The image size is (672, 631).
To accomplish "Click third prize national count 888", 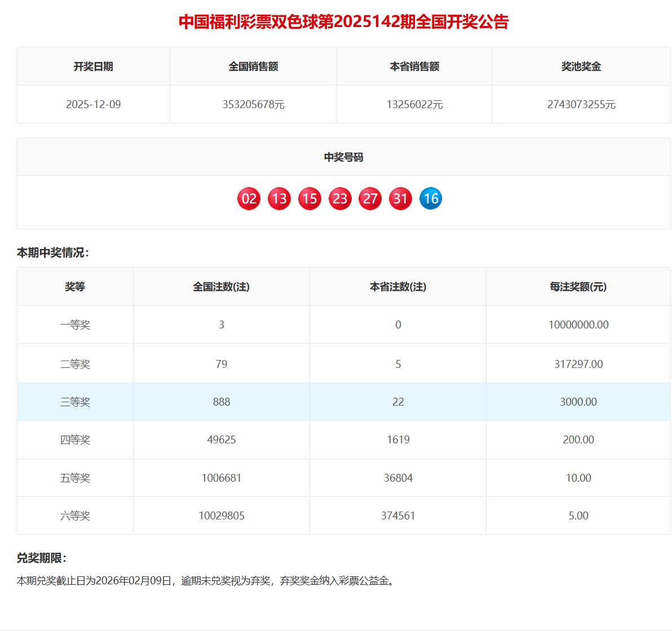I will [x=222, y=402].
